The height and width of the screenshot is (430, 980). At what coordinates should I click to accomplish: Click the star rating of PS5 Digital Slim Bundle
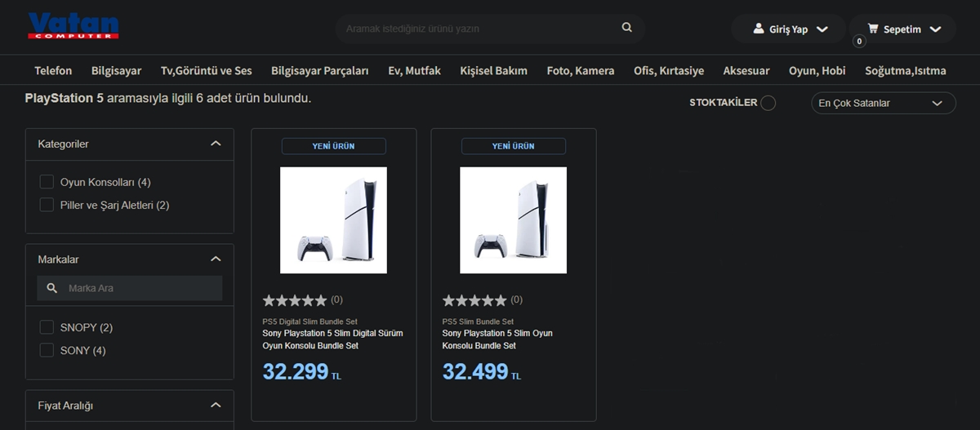[x=295, y=300]
